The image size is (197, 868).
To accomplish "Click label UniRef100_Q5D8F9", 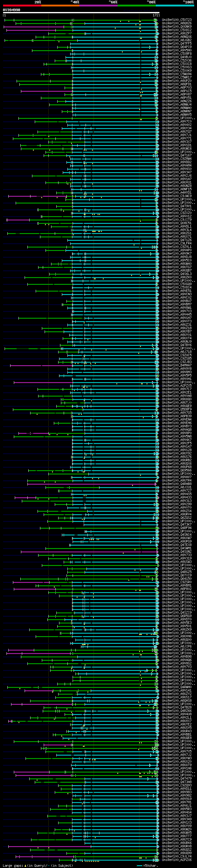I will 177,410.
